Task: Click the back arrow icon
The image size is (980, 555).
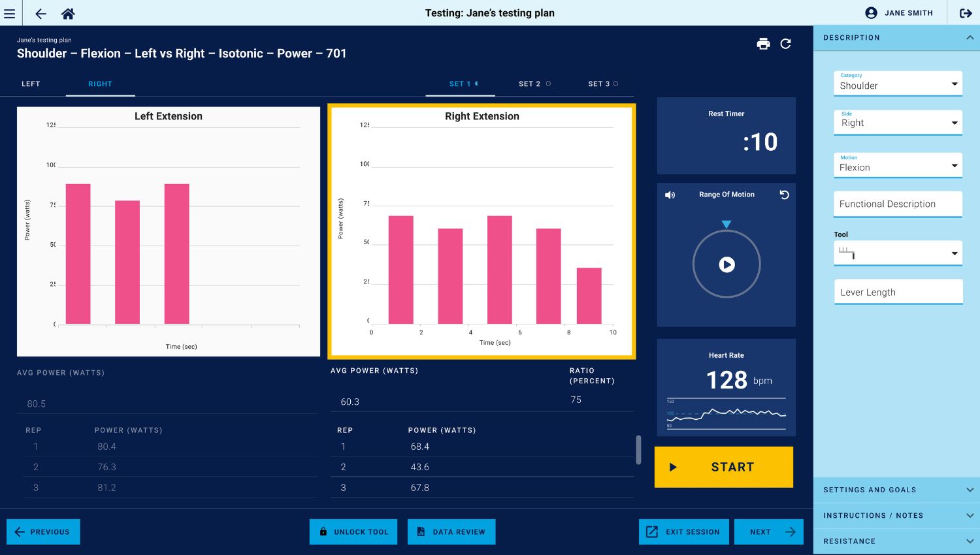Action: (x=41, y=13)
